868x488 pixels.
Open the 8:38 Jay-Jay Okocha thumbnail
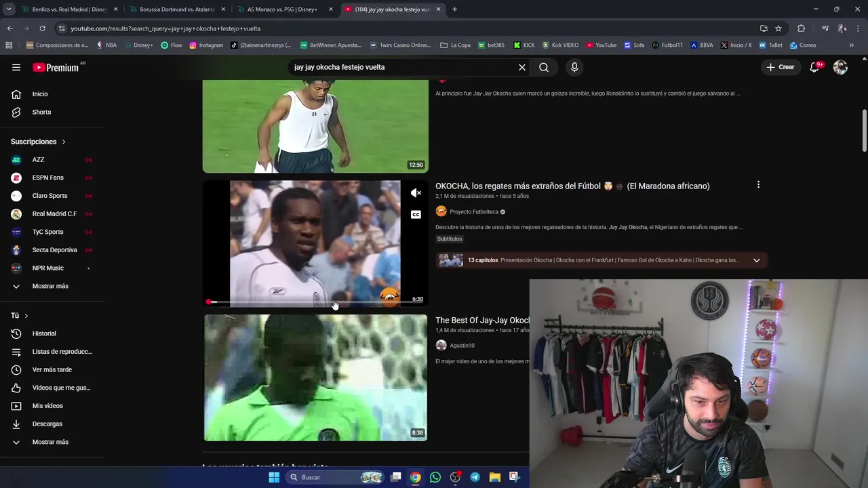click(x=315, y=378)
